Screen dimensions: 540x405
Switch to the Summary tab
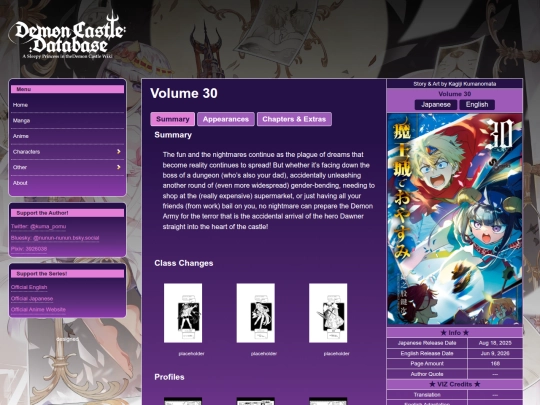click(173, 119)
